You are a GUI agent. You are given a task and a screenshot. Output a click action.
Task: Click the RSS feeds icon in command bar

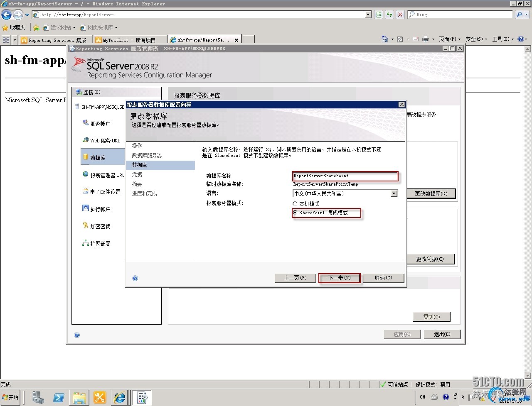pyautogui.click(x=400, y=39)
